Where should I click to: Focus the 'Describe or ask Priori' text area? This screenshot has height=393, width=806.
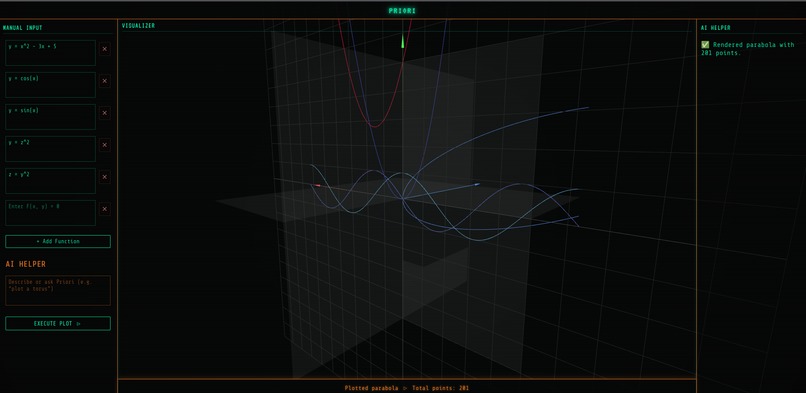click(58, 291)
